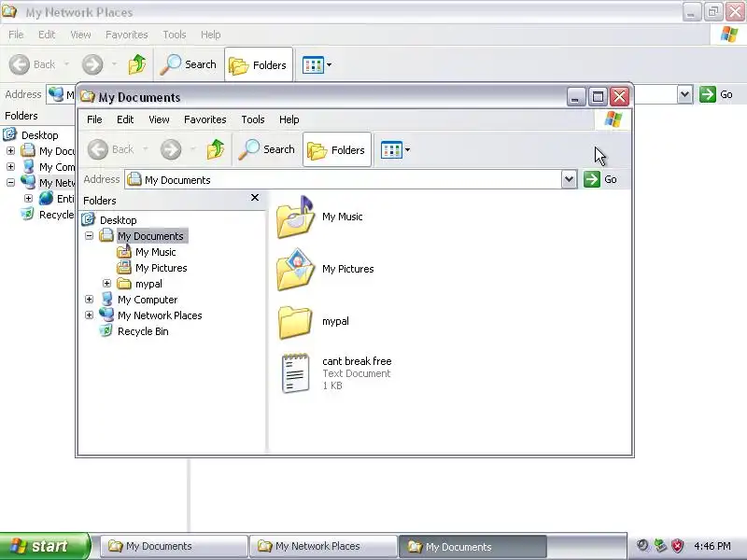Select Desktop in My Documents folder tree
Screen dimensions: 747x560
(119, 220)
